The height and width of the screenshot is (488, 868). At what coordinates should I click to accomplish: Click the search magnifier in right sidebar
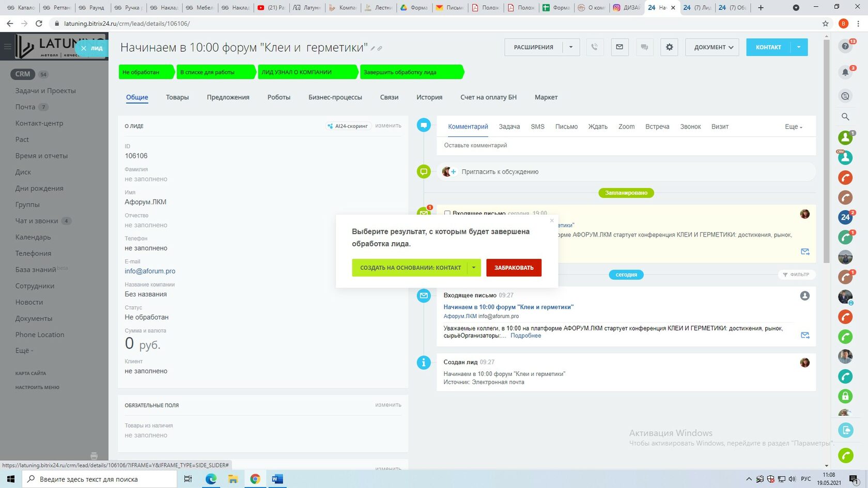tap(845, 117)
